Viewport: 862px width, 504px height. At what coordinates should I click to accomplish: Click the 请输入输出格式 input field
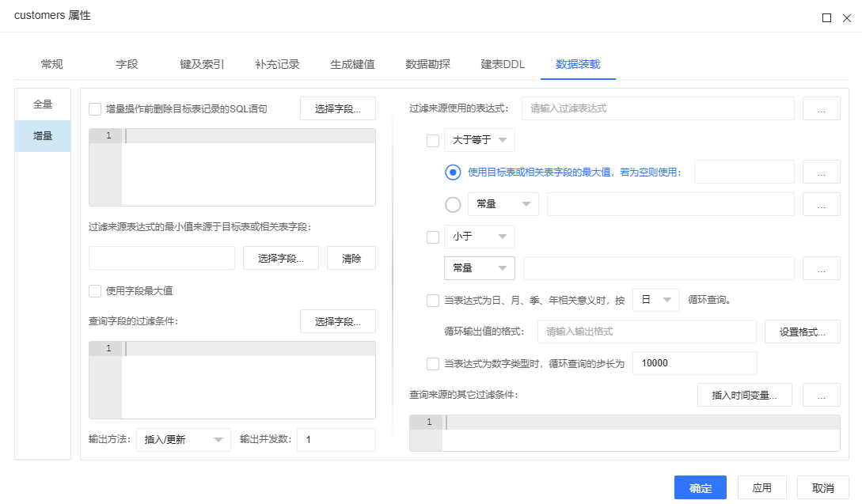[647, 332]
